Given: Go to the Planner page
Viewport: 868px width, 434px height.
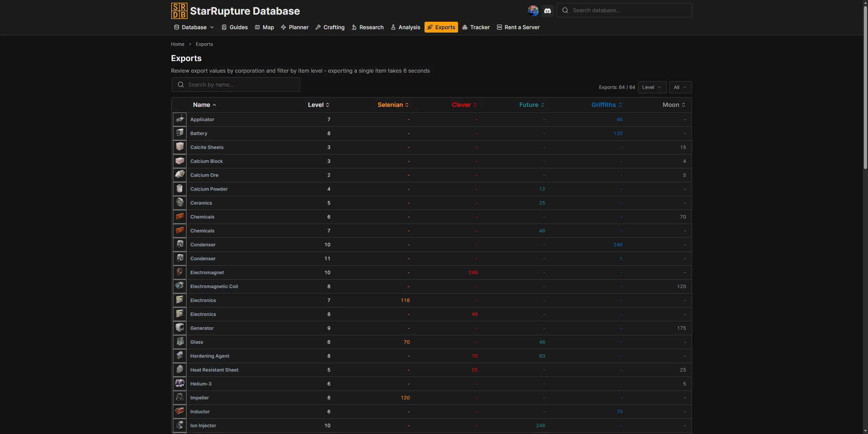Looking at the screenshot, I should (x=295, y=27).
